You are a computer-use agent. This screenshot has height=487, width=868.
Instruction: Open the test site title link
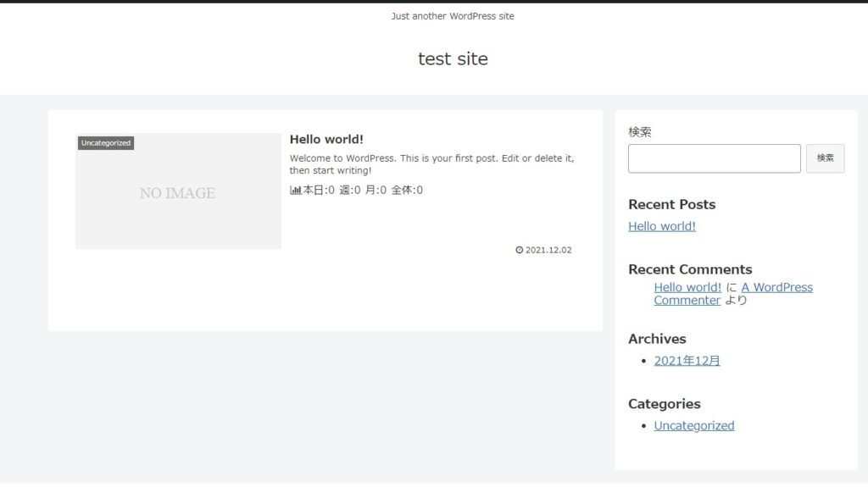(x=453, y=58)
